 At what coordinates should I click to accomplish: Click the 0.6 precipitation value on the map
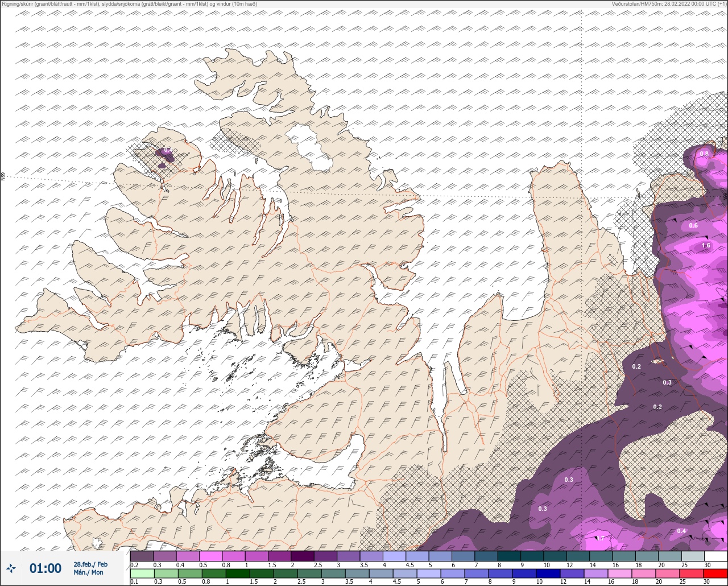(693, 226)
